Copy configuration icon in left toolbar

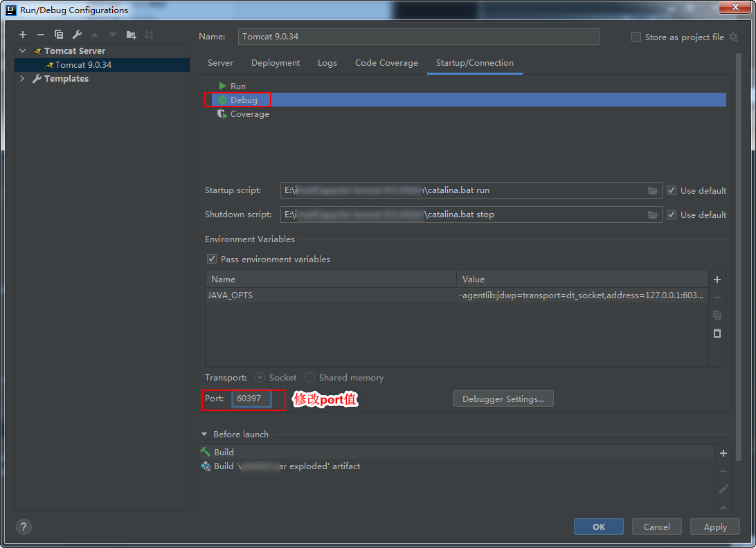59,35
